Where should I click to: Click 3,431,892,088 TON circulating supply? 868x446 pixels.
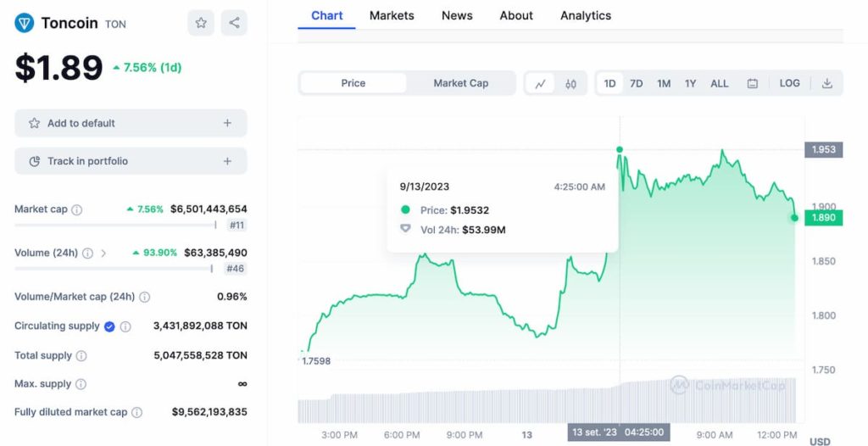[x=200, y=326]
